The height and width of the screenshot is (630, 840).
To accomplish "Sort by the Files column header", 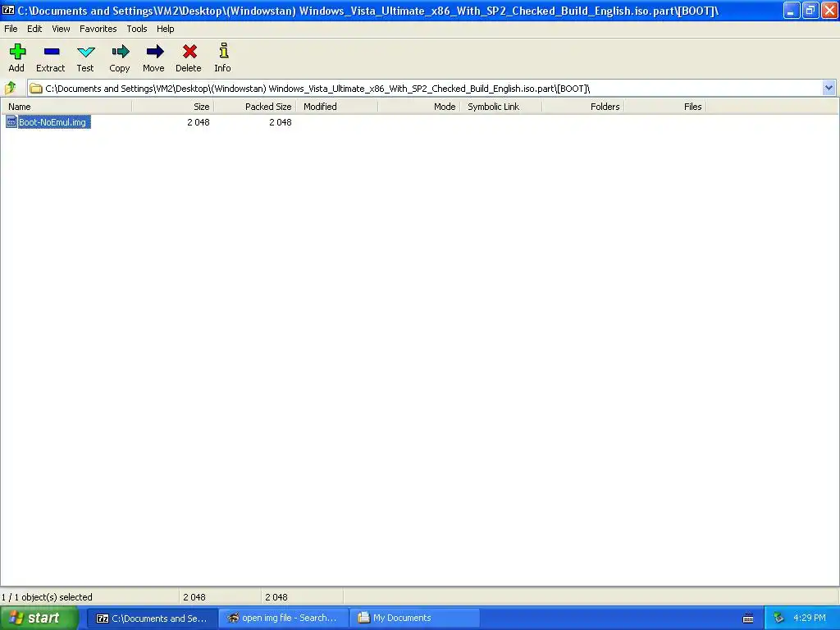I will coord(664,107).
